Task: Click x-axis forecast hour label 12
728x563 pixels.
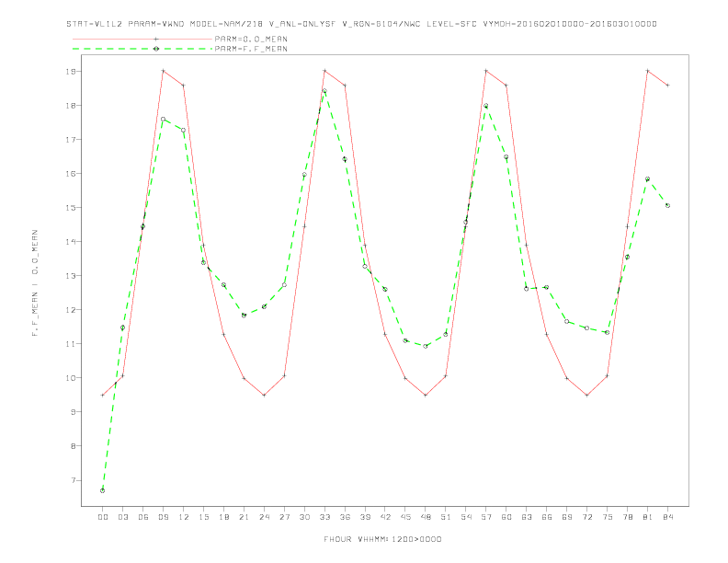Action: [x=184, y=517]
